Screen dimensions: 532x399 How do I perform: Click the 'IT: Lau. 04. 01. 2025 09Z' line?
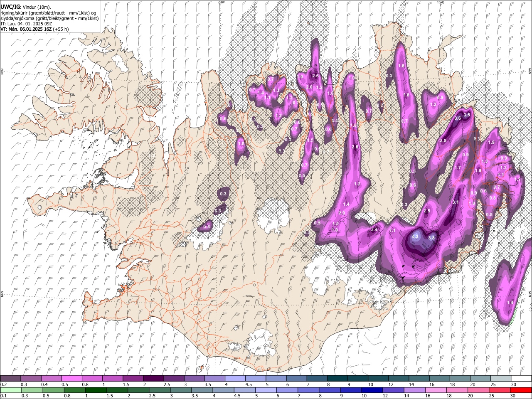pos(26,24)
